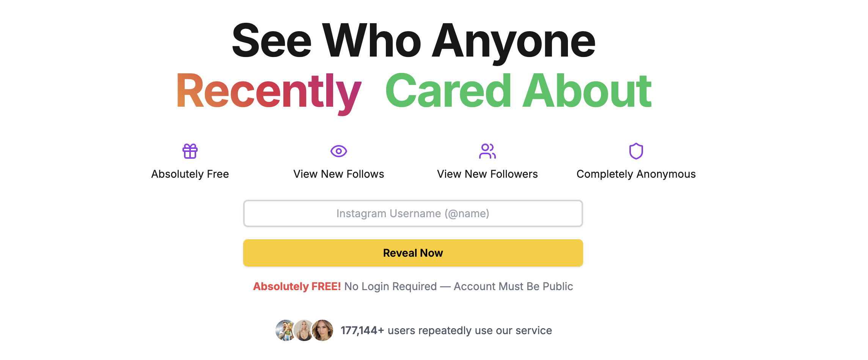Focus the Instagram Username input field
Image resolution: width=868 pixels, height=360 pixels.
pos(413,213)
